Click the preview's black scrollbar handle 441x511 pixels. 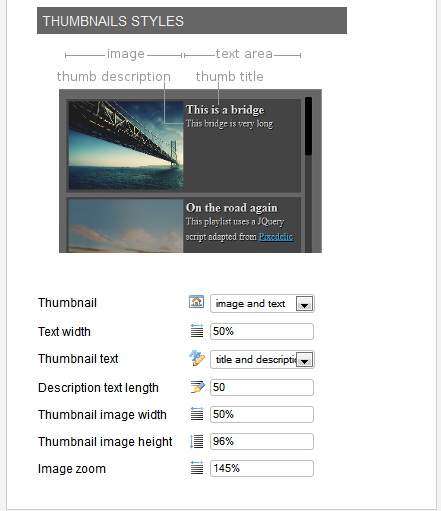click(x=308, y=126)
